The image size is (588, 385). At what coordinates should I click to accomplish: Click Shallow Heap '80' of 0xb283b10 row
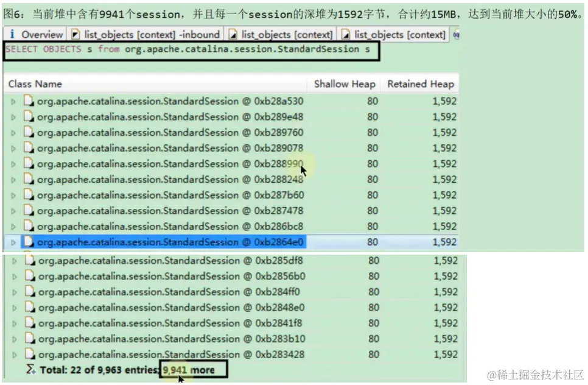[374, 339]
